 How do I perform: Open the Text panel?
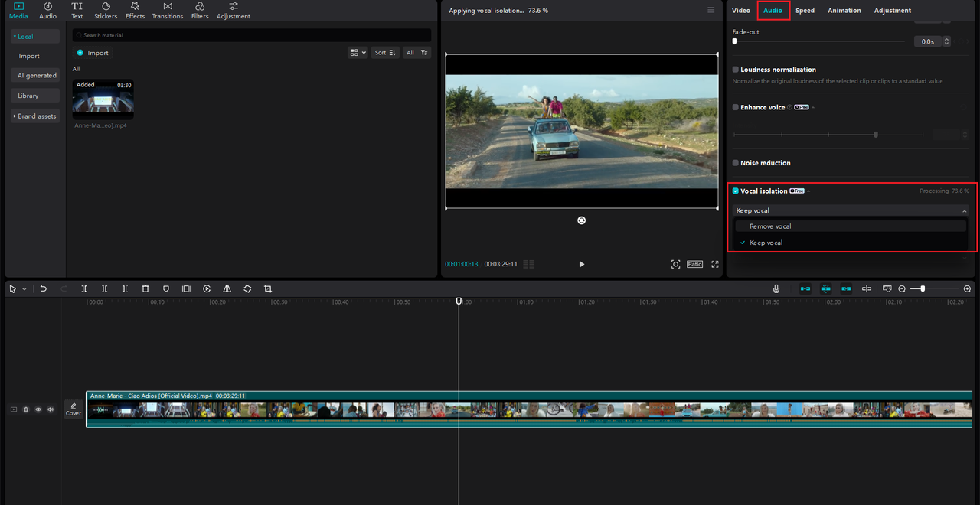click(x=77, y=11)
